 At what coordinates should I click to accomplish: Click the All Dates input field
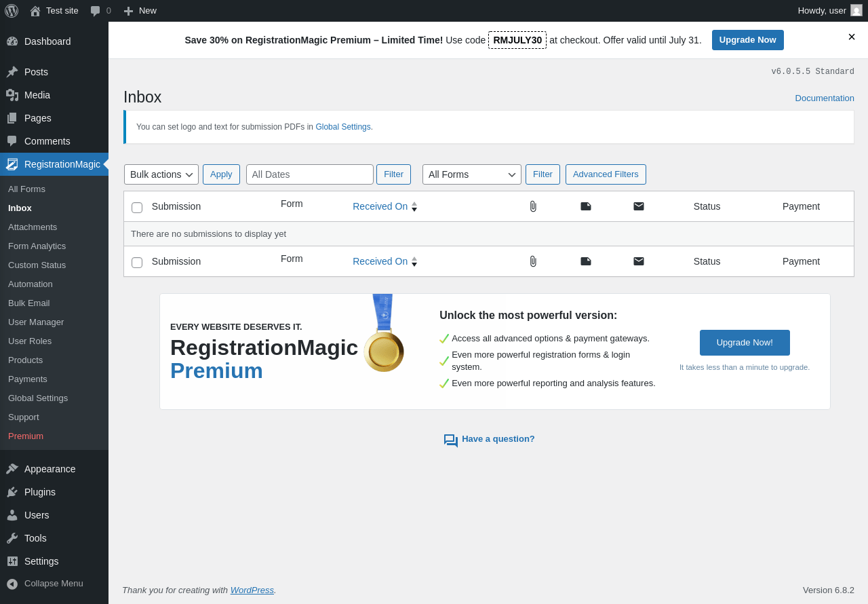(310, 174)
